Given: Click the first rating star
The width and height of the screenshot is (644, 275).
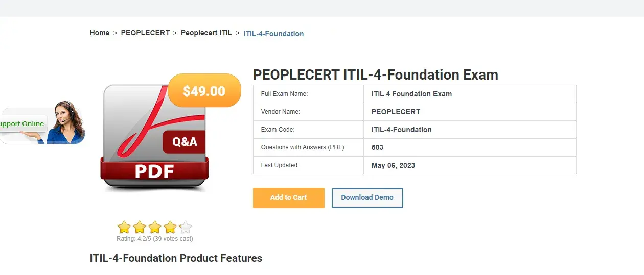Looking at the screenshot, I should point(124,227).
